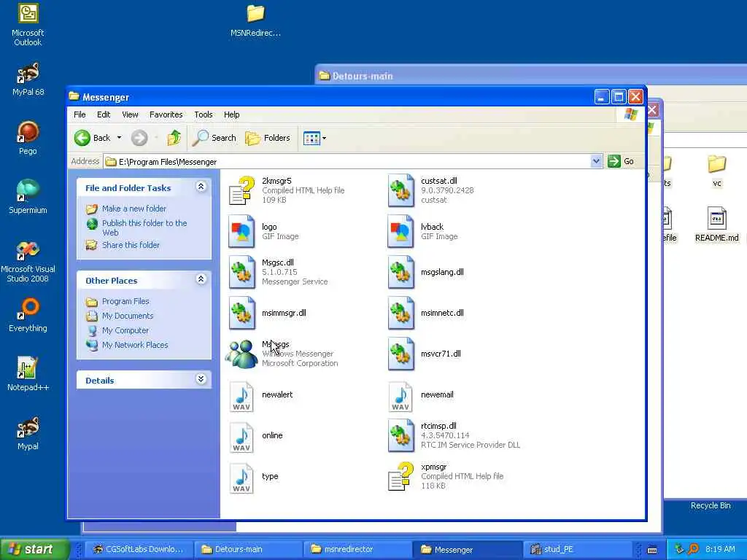Go to Program Files in Other Places

coord(125,301)
